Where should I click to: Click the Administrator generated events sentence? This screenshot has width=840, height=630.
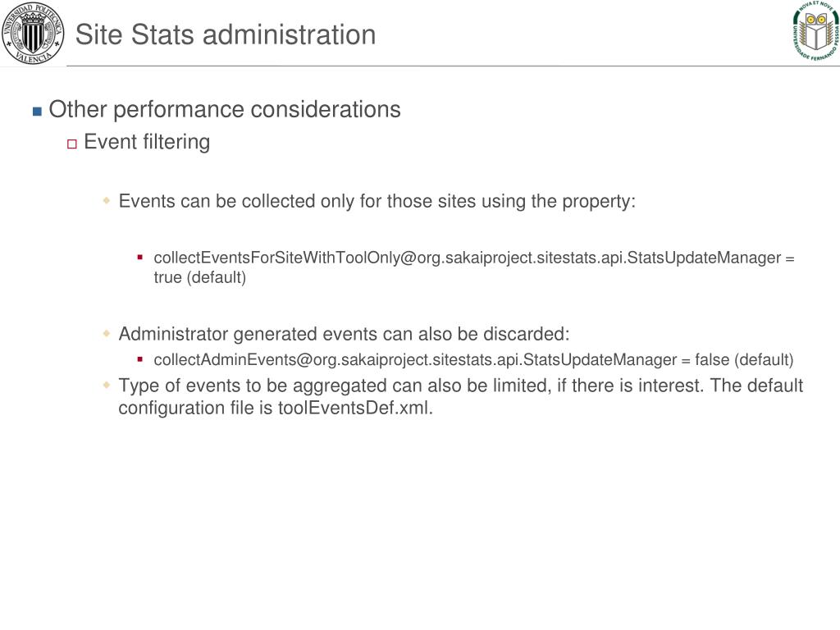pyautogui.click(x=344, y=335)
